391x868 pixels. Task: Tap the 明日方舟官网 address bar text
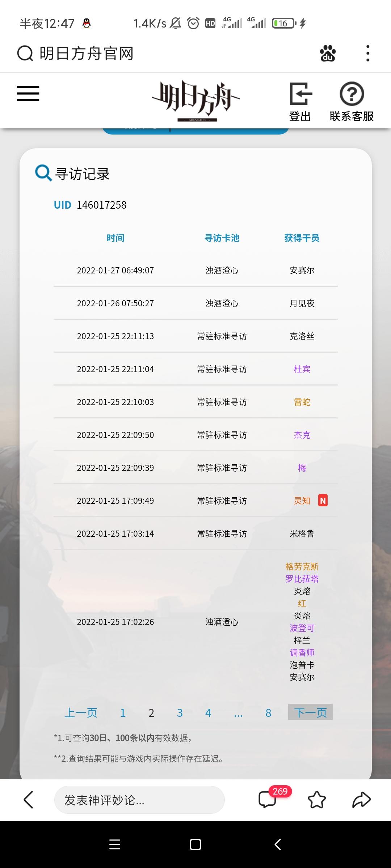[x=87, y=54]
